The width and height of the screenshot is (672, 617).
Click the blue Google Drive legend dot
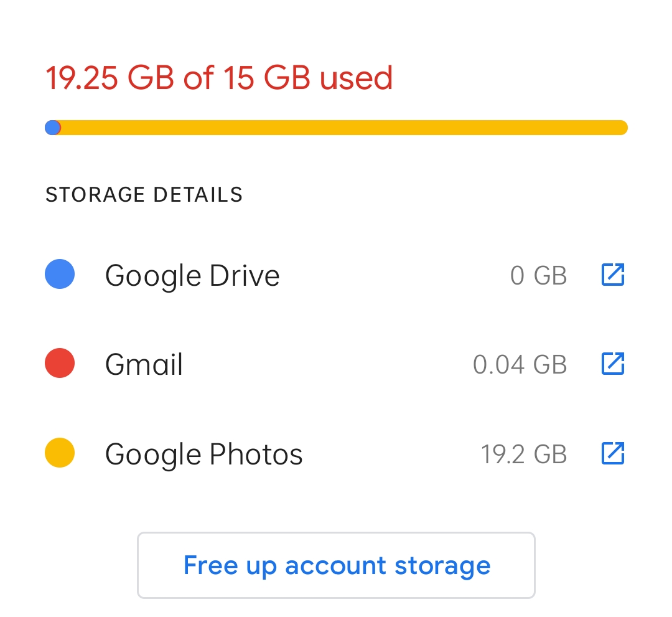click(60, 275)
